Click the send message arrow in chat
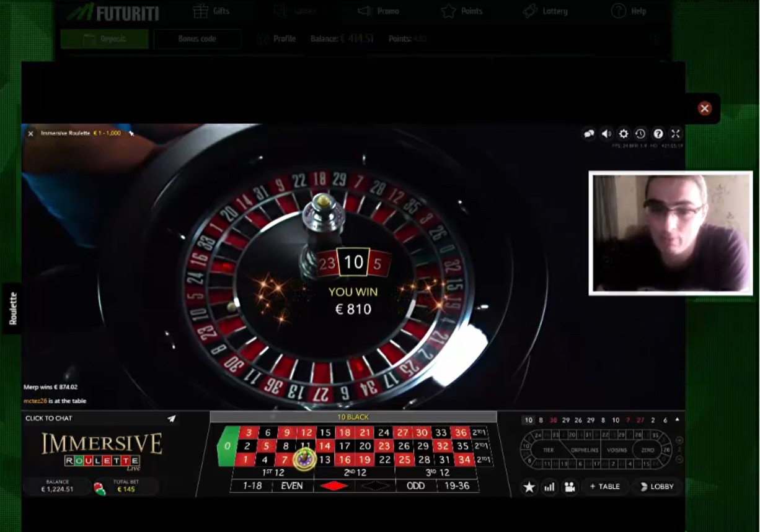 [171, 419]
